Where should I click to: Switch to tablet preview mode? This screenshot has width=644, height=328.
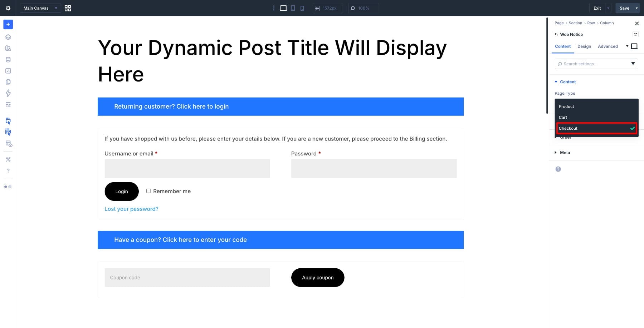click(293, 8)
